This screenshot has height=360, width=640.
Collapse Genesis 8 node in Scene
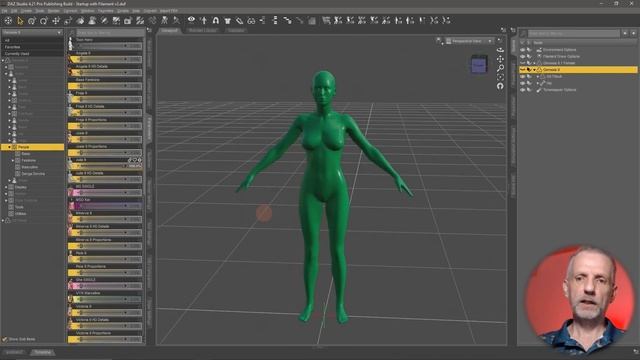click(534, 70)
